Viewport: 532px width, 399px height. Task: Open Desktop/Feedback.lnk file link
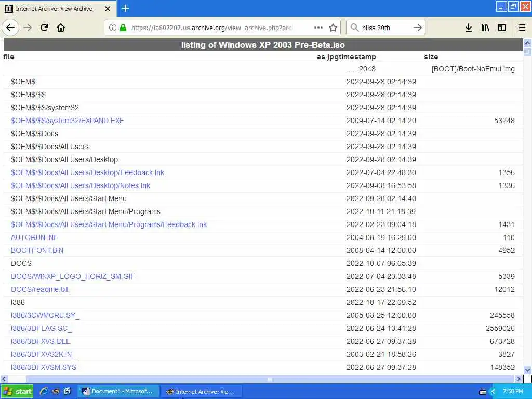tap(87, 172)
